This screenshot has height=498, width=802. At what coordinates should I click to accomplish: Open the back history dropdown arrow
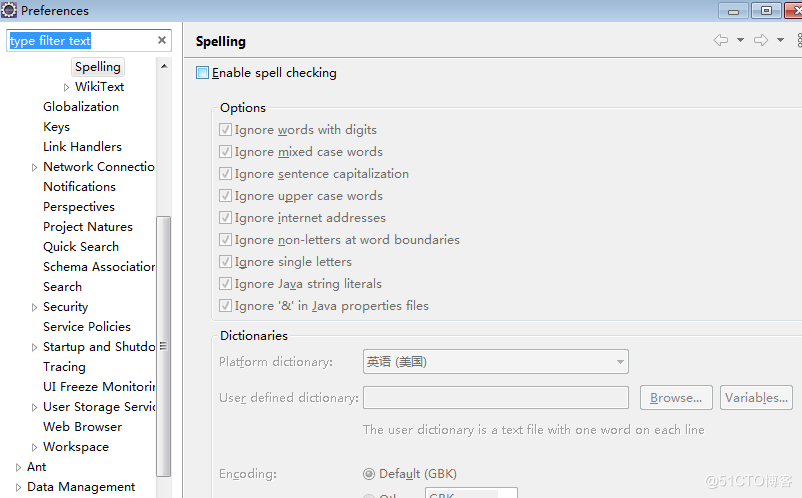pyautogui.click(x=740, y=40)
